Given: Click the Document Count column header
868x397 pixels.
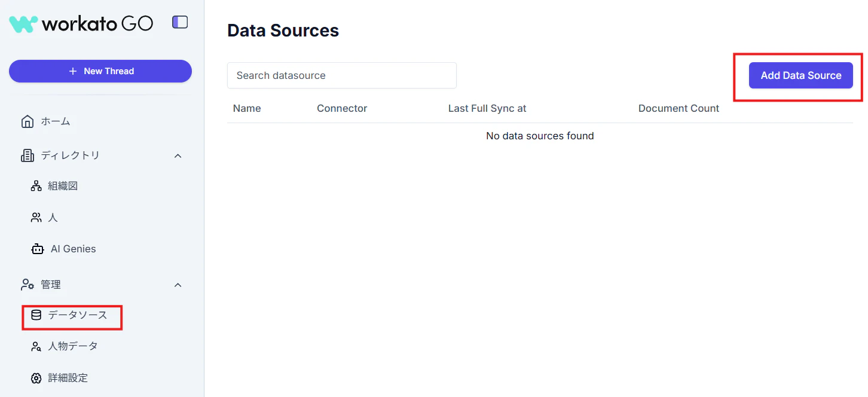Looking at the screenshot, I should point(679,108).
